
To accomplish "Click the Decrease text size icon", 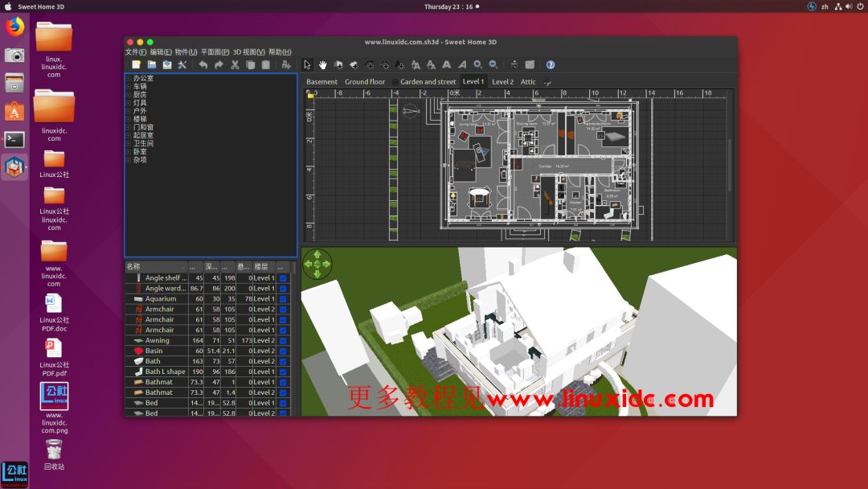I will coord(432,65).
